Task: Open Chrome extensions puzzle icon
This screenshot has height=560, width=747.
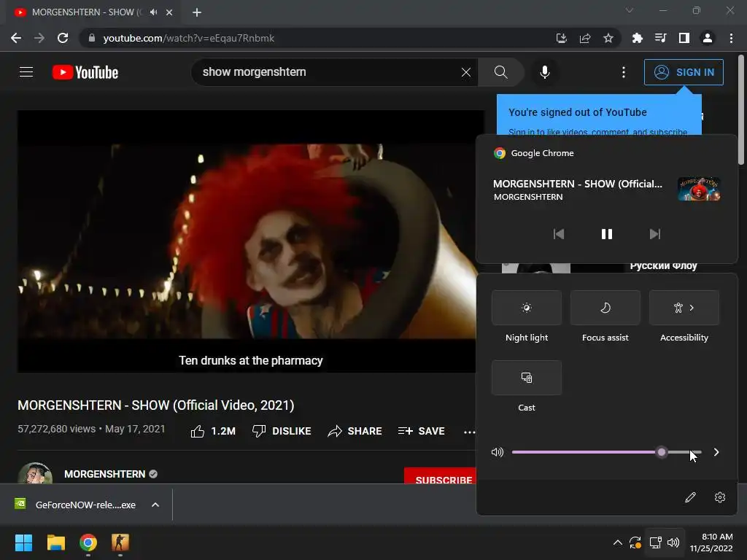Action: coord(638,38)
